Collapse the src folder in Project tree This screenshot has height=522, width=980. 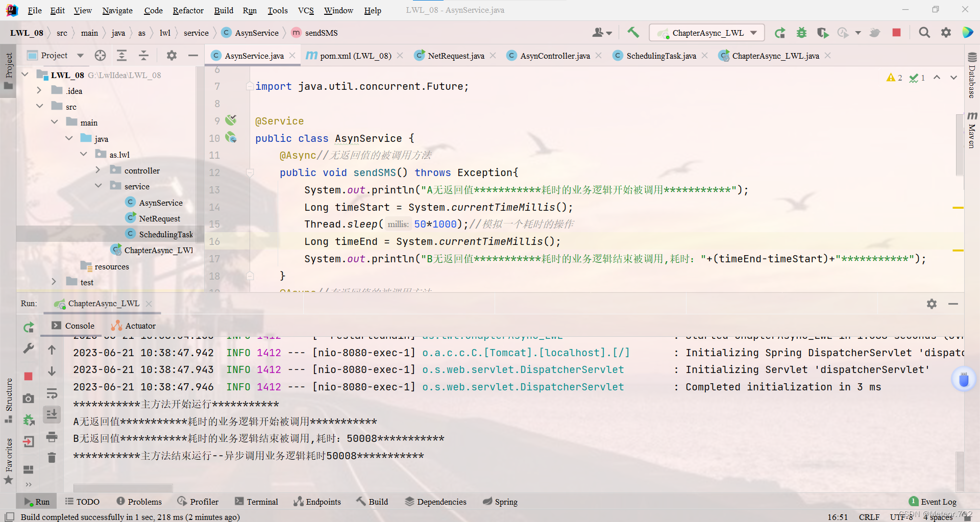click(40, 106)
